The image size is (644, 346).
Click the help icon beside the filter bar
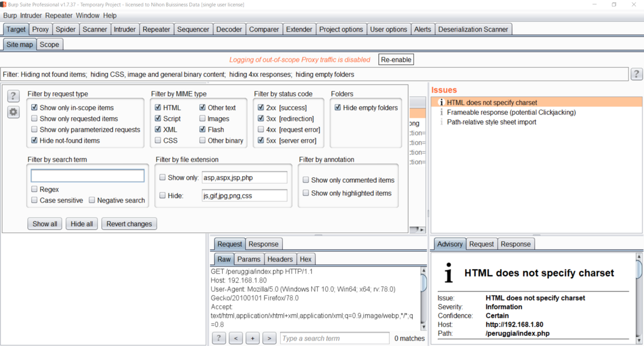pyautogui.click(x=636, y=74)
